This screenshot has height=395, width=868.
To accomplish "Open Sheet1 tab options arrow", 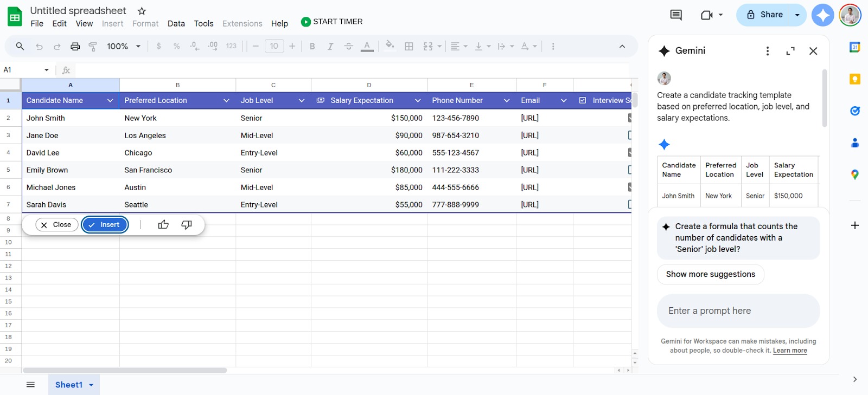I will click(x=91, y=385).
